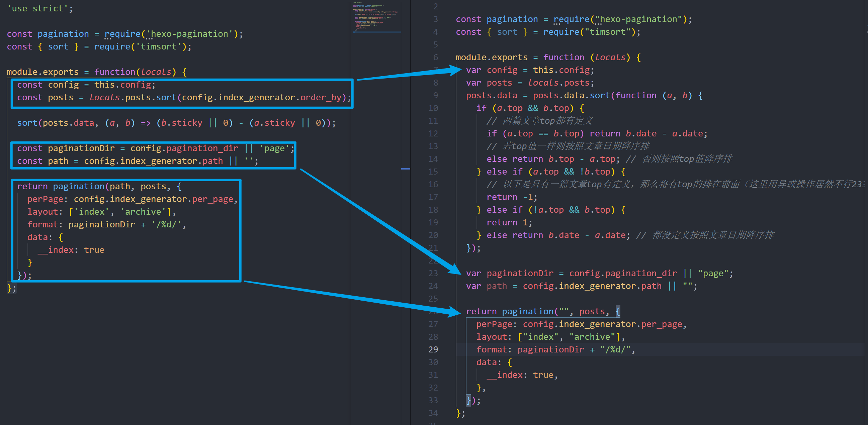The height and width of the screenshot is (425, 868).
Task: Click "const config = this.config;" in the left editor
Action: (x=86, y=85)
